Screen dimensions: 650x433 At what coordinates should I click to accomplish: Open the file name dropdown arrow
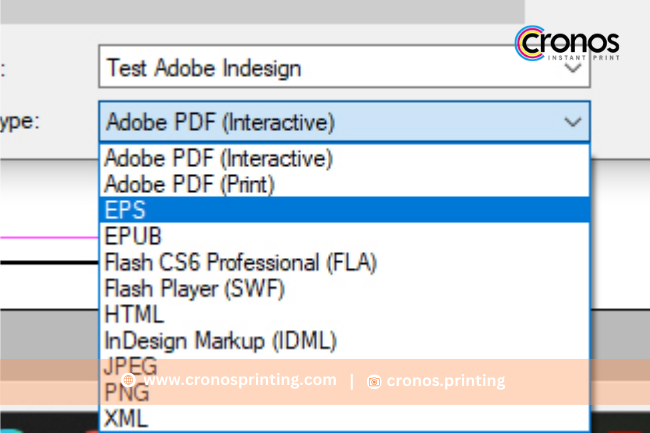coord(572,68)
